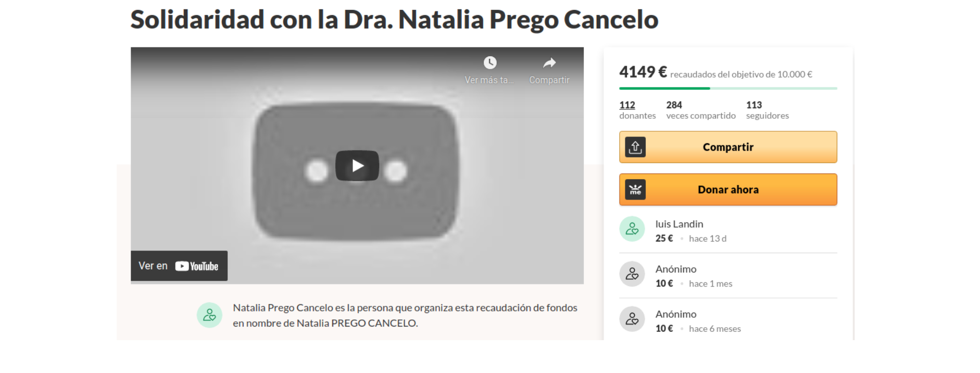Click the 113 seguidores stat
980x373 pixels.
[x=768, y=110]
